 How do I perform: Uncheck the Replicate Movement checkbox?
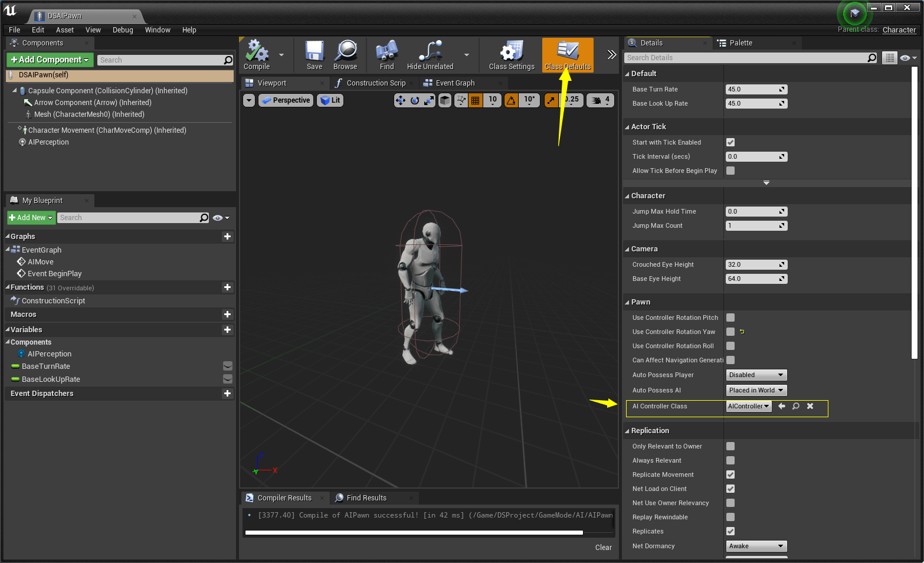(x=730, y=474)
